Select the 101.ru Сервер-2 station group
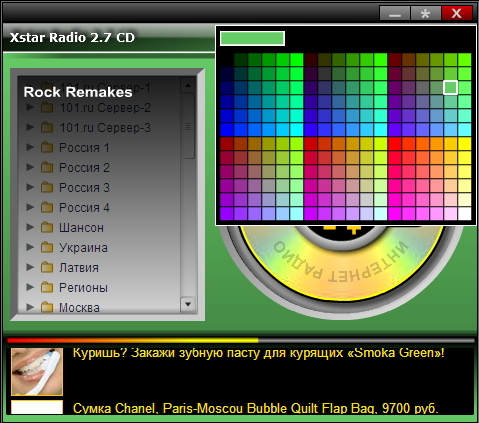Viewport: 479px width, 423px height. pos(105,108)
